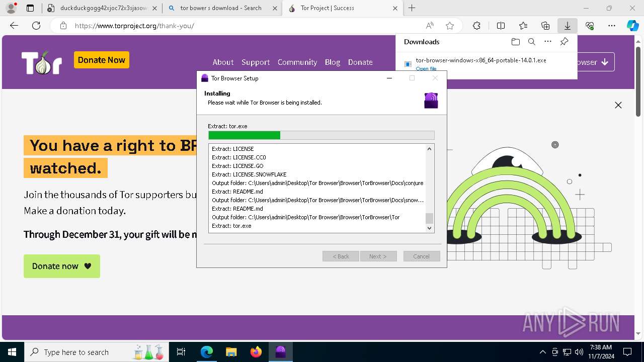Viewport: 644px width, 362px height.
Task: Dismiss the donation banner with X
Action: click(618, 105)
